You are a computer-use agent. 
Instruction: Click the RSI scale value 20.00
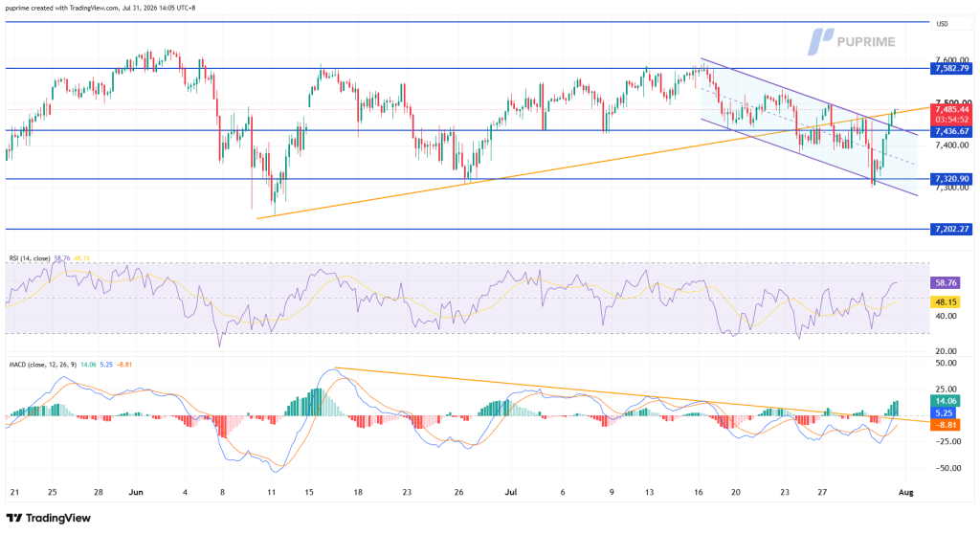click(947, 351)
